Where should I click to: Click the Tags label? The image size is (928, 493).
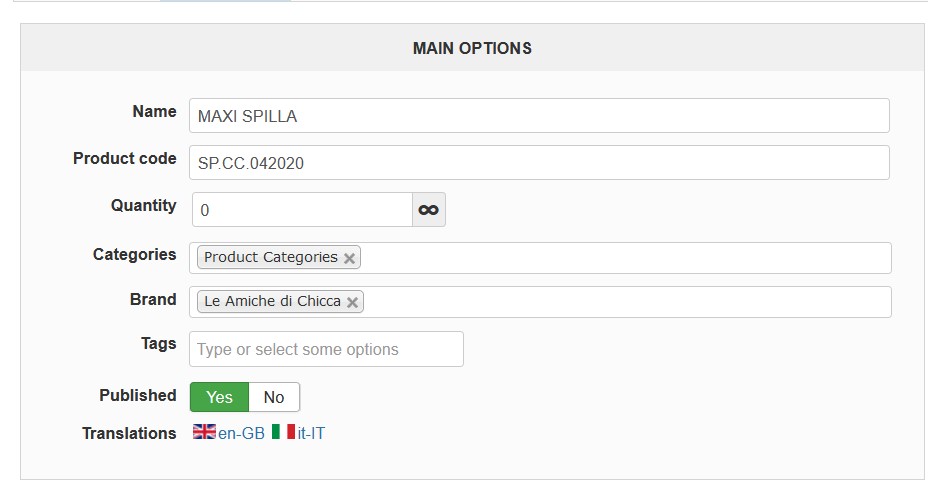pyautogui.click(x=158, y=343)
